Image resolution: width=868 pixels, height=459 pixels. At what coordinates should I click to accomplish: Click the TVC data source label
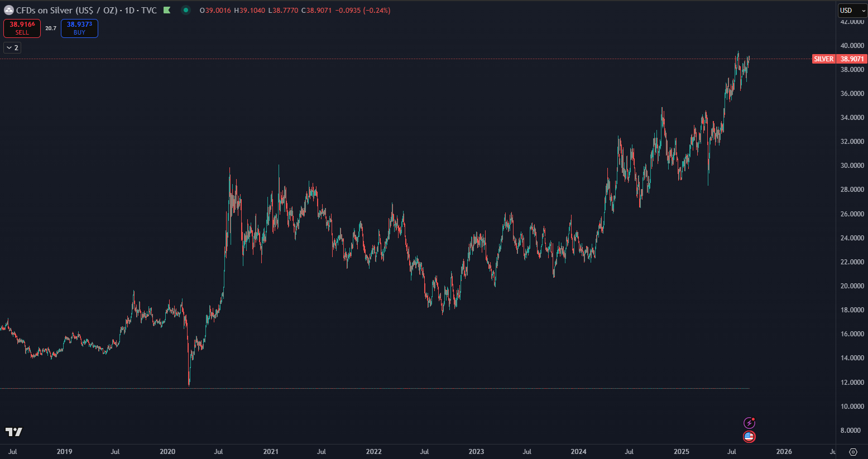click(149, 11)
